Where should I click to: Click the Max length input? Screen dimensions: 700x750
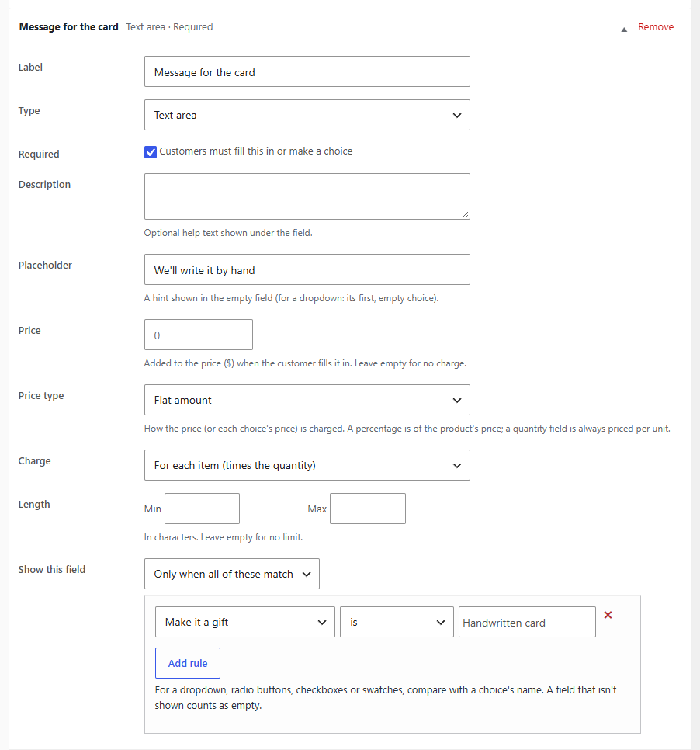click(368, 509)
